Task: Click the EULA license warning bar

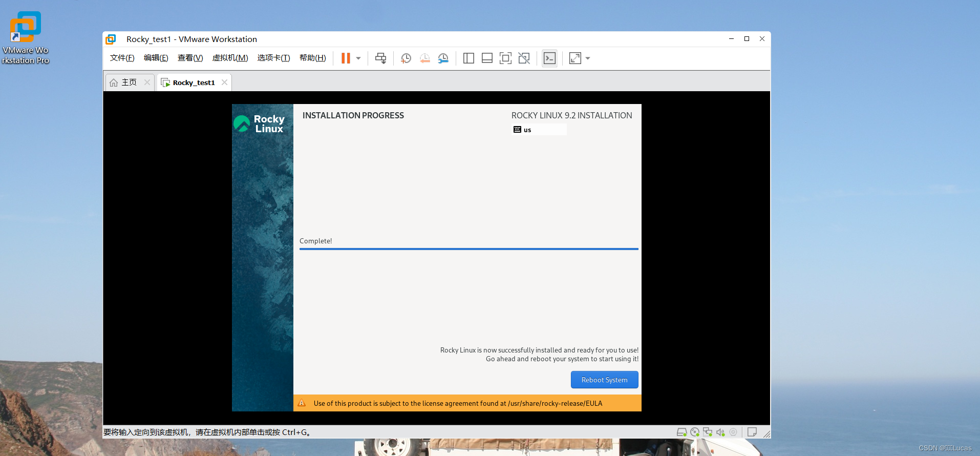Action: (467, 403)
